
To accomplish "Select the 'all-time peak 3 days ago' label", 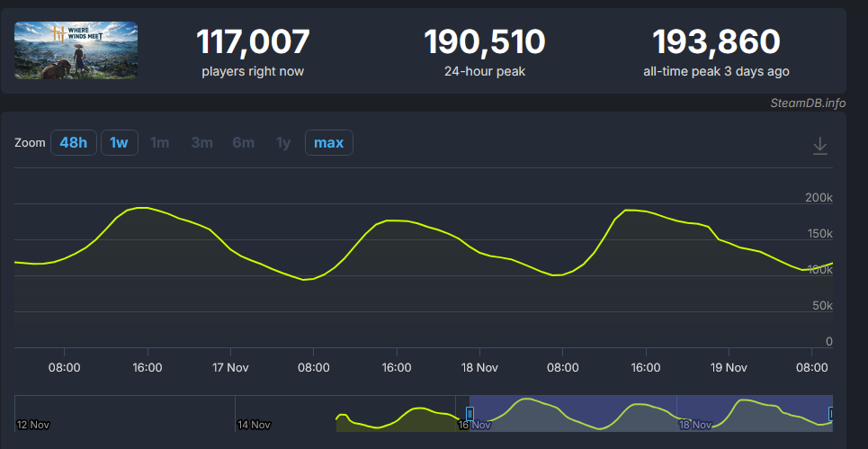I will pos(716,71).
